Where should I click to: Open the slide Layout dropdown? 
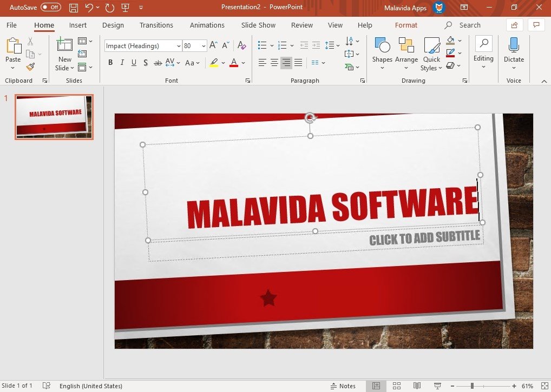click(85, 41)
